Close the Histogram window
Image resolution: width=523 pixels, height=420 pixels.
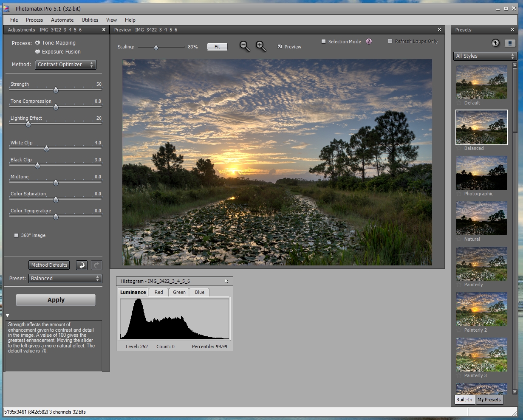pos(226,281)
